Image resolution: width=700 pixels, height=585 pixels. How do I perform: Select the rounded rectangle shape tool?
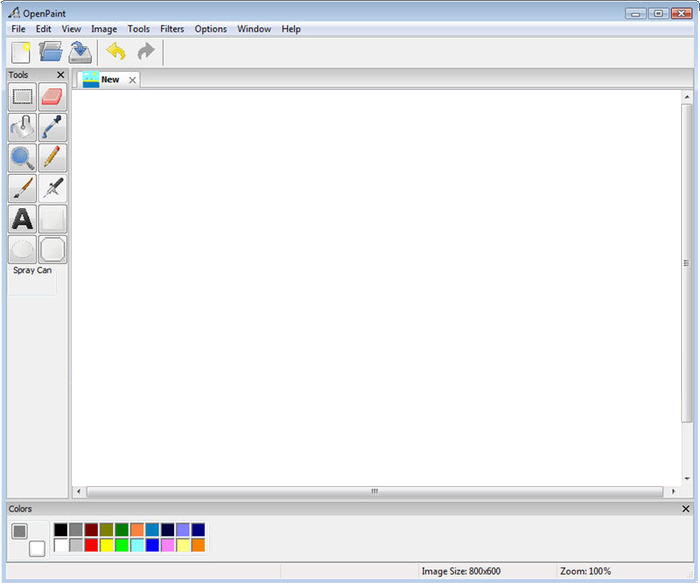tap(53, 249)
